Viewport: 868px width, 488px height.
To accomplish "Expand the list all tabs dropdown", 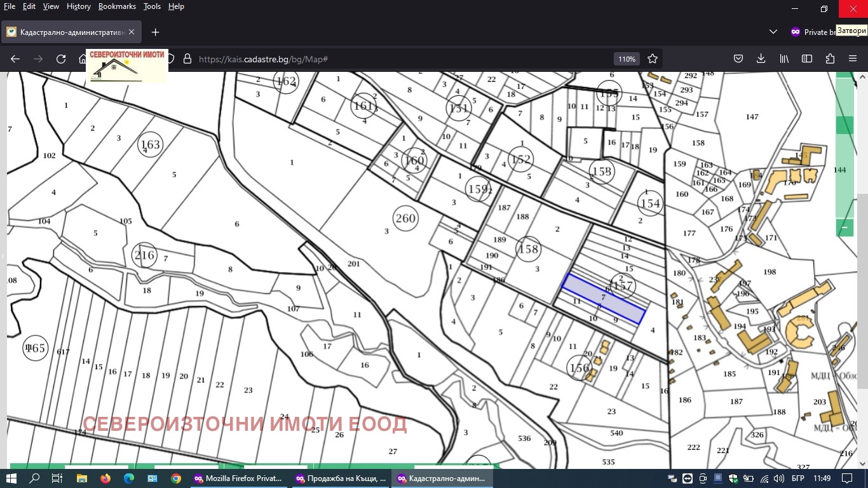I will (x=773, y=32).
